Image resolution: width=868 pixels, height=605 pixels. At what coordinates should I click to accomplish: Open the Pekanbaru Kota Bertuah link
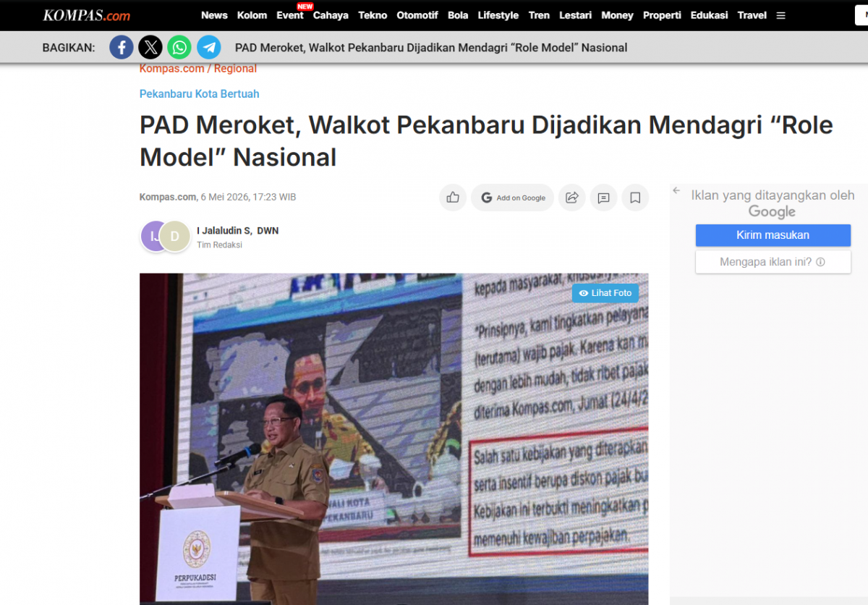(199, 94)
